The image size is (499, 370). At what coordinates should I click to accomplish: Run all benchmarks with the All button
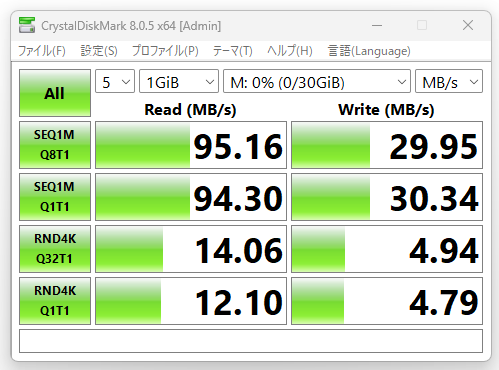tap(55, 93)
